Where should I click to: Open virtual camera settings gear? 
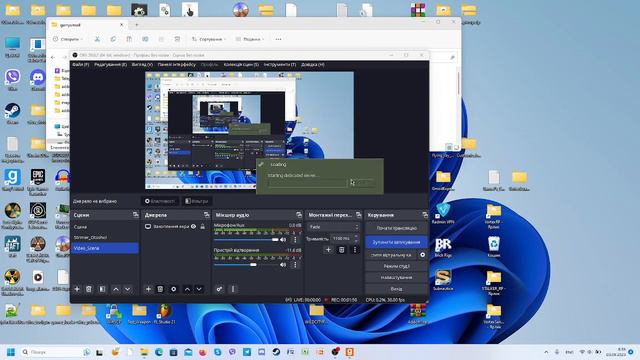pos(422,255)
